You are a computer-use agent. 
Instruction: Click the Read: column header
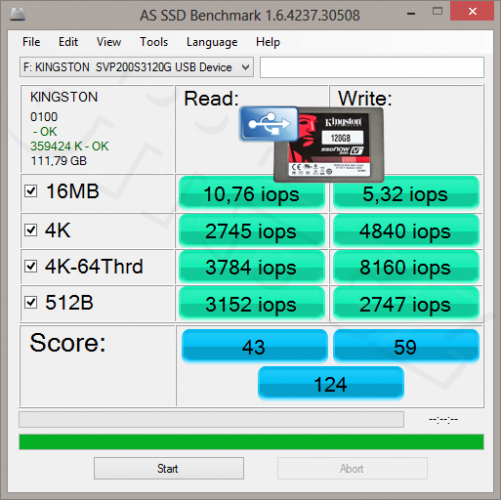point(211,99)
